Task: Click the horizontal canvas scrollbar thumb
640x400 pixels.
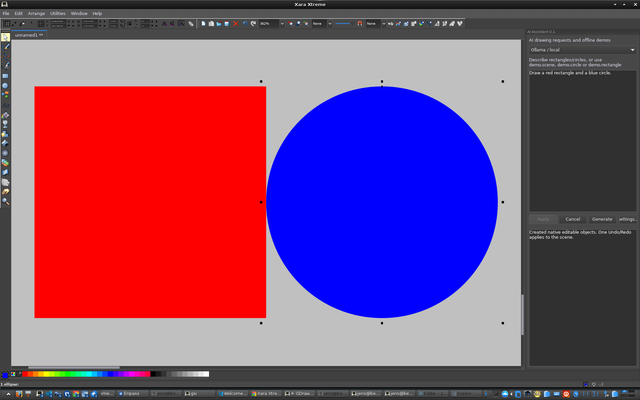Action: [73, 367]
